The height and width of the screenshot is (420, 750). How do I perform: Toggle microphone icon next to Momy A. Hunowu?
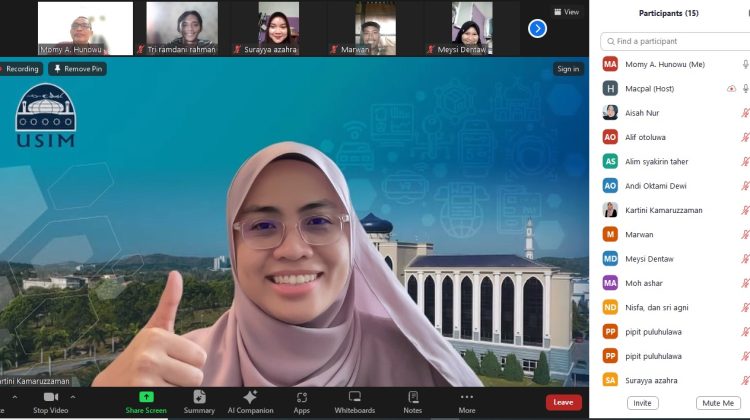click(745, 64)
